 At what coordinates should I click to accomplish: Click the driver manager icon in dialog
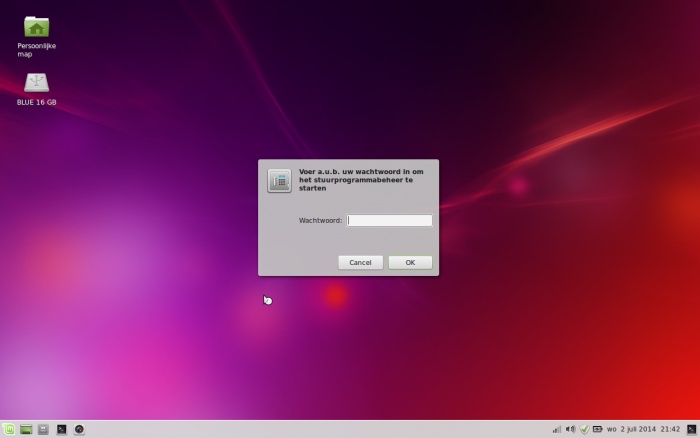[x=279, y=181]
